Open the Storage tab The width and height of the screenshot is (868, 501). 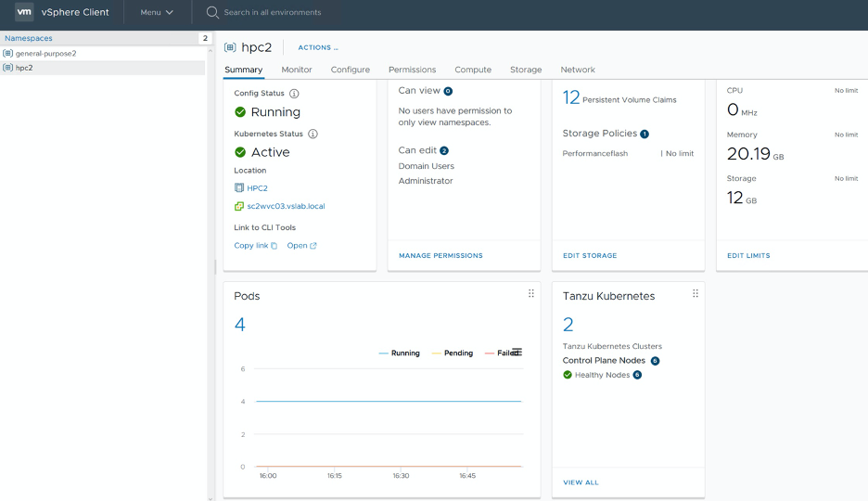pos(526,70)
